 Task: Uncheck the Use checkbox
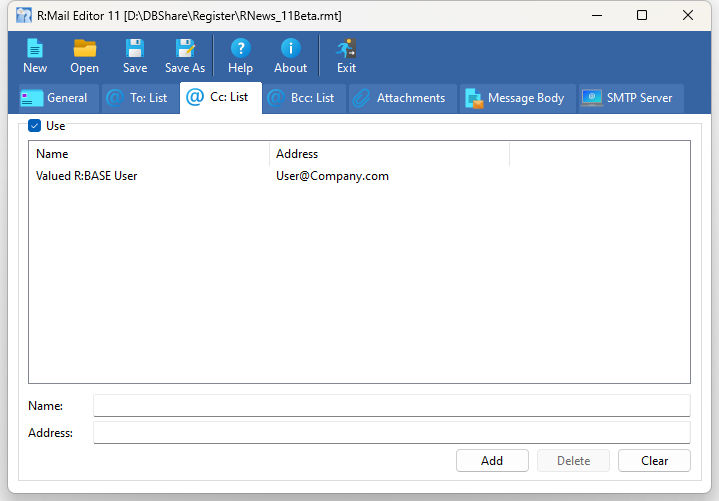[x=34, y=126]
